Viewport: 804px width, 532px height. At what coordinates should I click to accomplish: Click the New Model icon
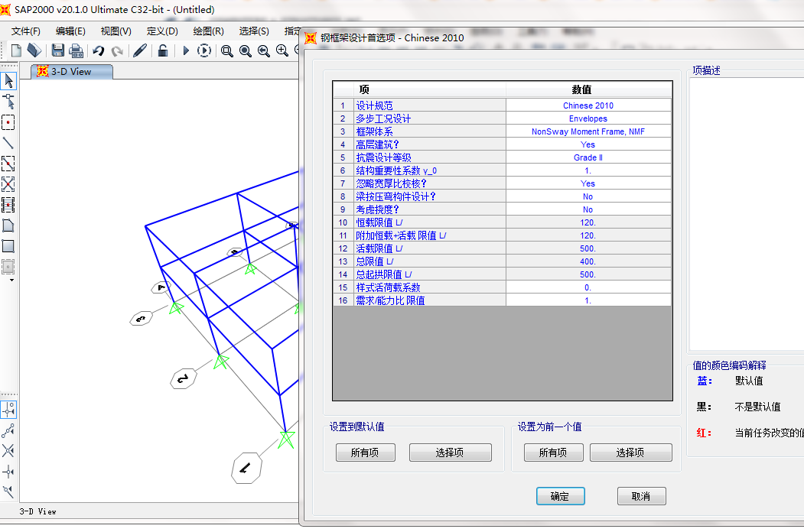[x=16, y=50]
